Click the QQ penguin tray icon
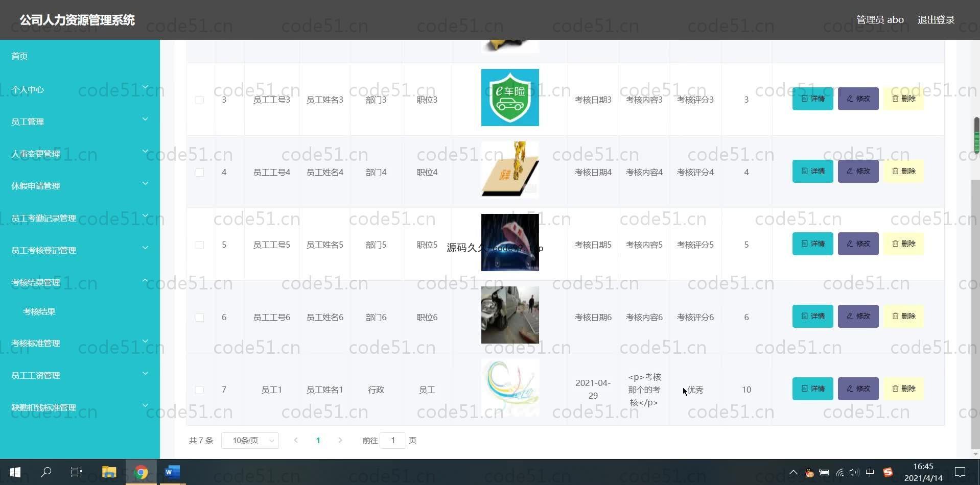Image resolution: width=980 pixels, height=485 pixels. pyautogui.click(x=809, y=472)
